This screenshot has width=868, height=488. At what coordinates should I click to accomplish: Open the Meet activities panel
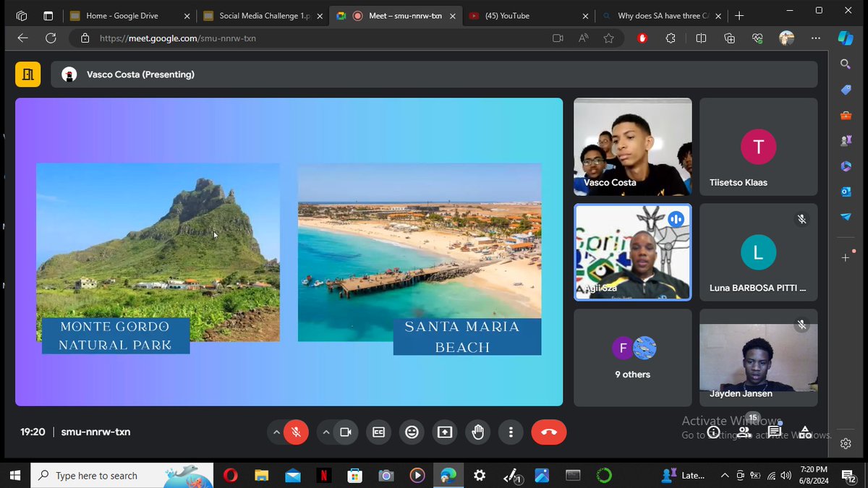(x=805, y=432)
